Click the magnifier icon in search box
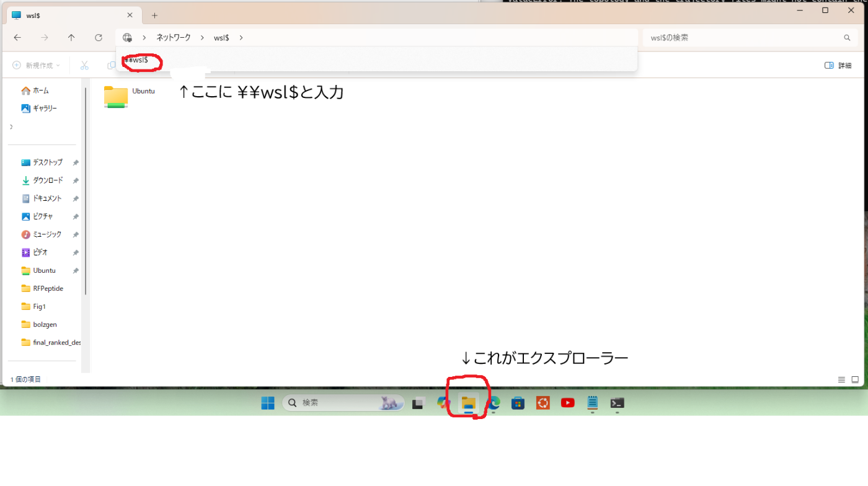The height and width of the screenshot is (486, 868). (847, 38)
